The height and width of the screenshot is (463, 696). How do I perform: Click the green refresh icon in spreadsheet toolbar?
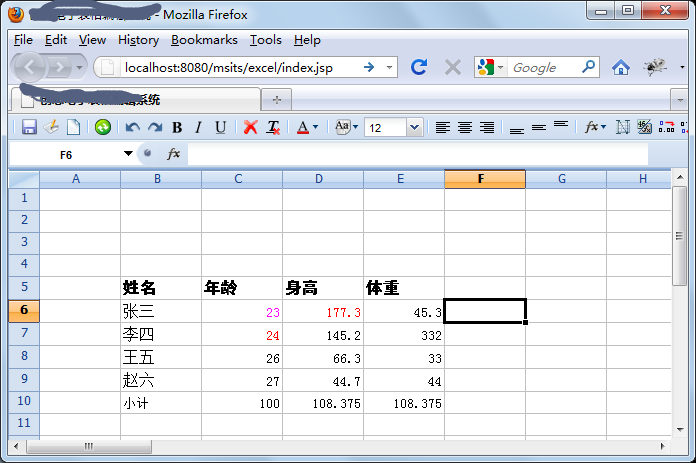click(x=103, y=127)
